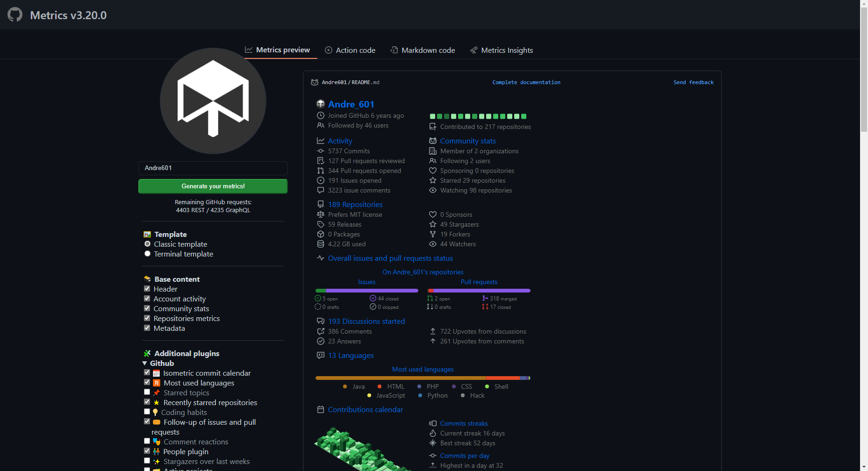Click the tag icon beside 59 Releases

click(321, 224)
